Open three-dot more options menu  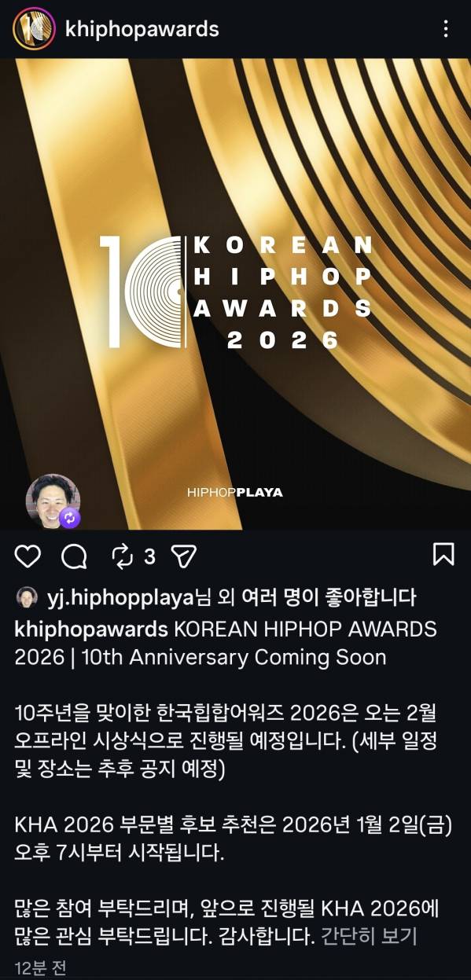446,29
